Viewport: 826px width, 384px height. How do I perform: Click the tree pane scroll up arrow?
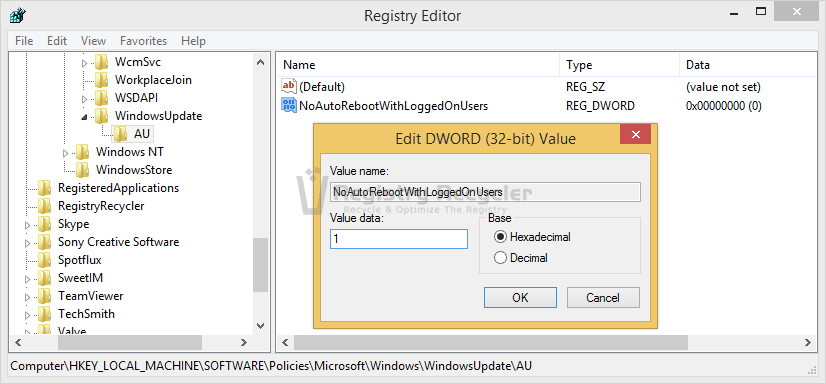pos(260,62)
